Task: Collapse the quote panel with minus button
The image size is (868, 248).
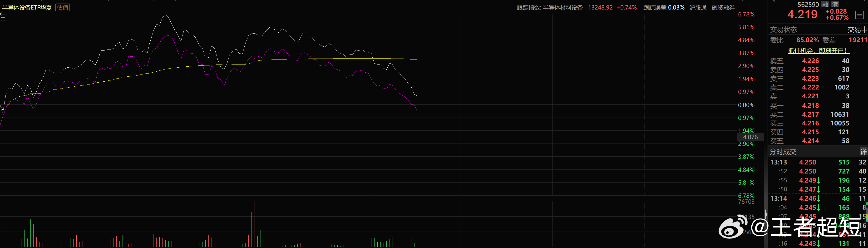Action: [x=860, y=15]
